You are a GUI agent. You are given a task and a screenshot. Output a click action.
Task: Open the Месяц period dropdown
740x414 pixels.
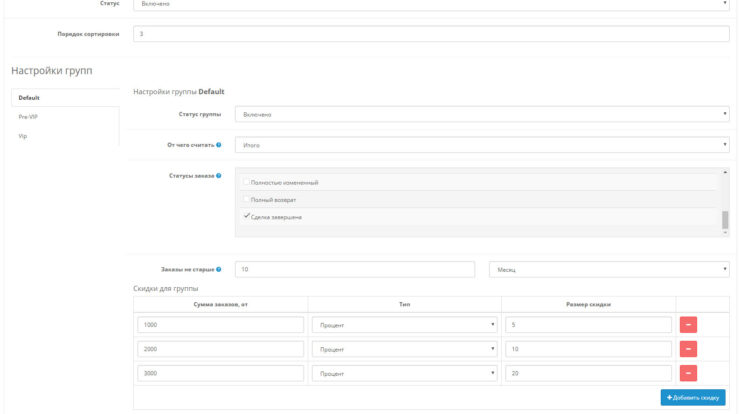tap(609, 270)
